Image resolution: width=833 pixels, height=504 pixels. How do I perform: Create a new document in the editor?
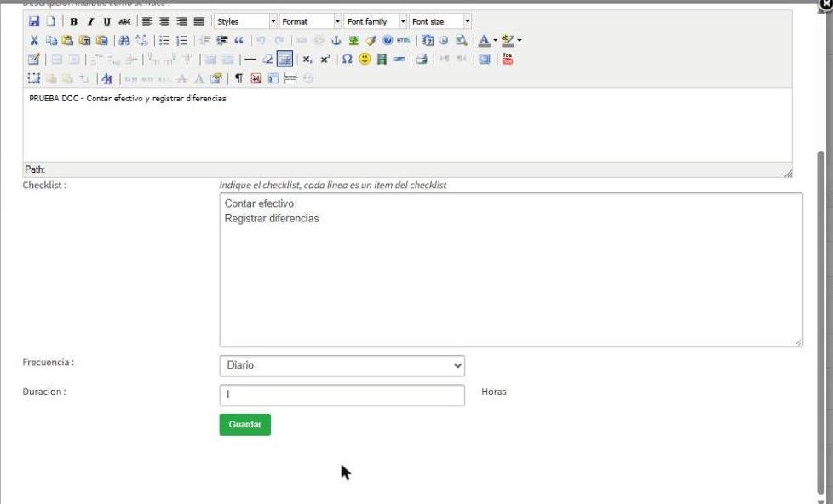pos(50,22)
